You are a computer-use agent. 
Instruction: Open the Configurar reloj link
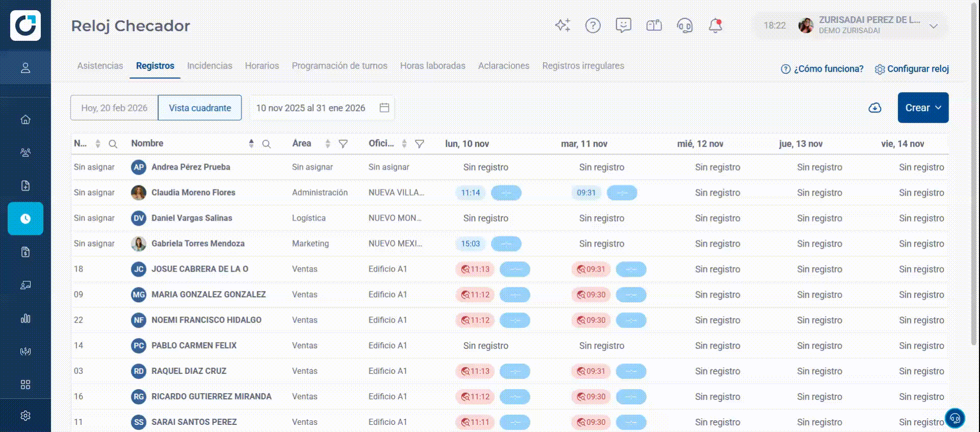pyautogui.click(x=912, y=69)
